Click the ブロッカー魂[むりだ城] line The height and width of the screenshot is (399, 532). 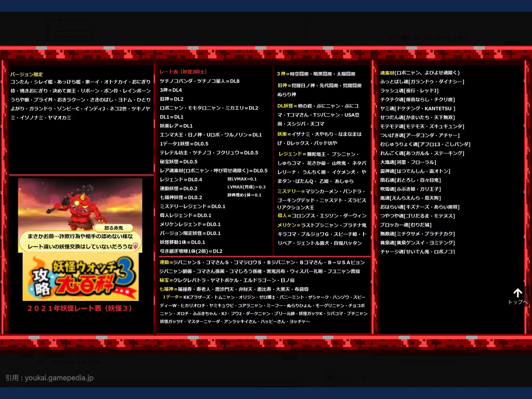pyautogui.click(x=406, y=225)
